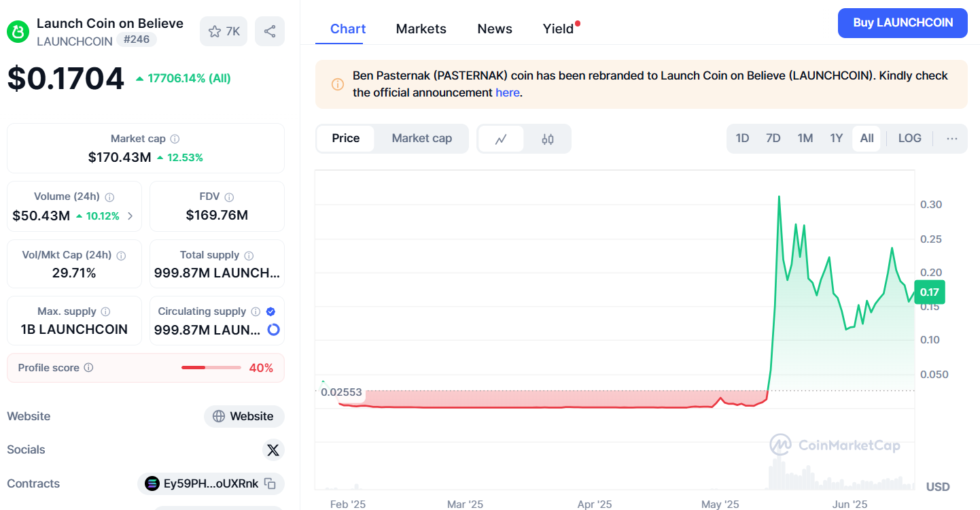980x510 pixels.
Task: Select the 7D time range
Action: [x=773, y=139]
